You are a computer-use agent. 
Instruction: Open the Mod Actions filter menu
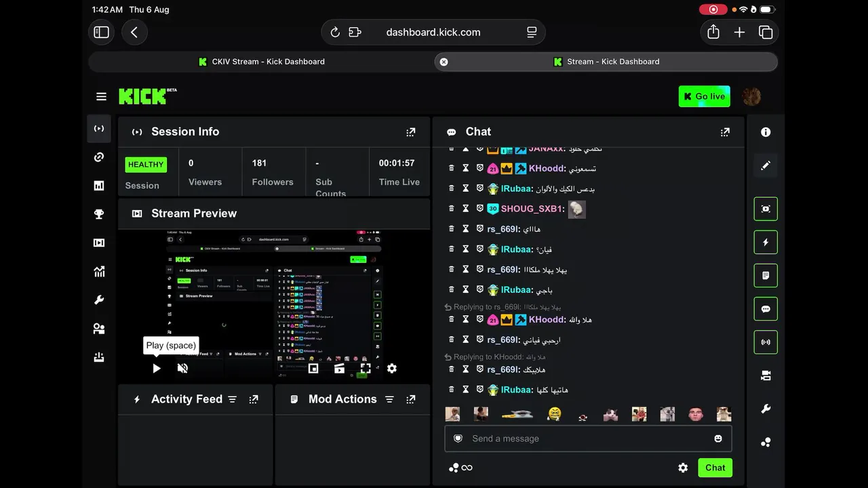[x=390, y=400]
